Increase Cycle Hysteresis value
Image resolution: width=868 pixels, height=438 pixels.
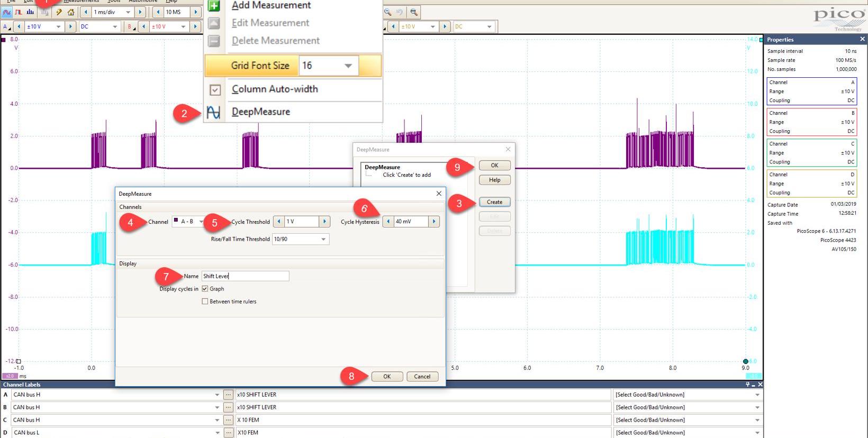click(x=434, y=222)
